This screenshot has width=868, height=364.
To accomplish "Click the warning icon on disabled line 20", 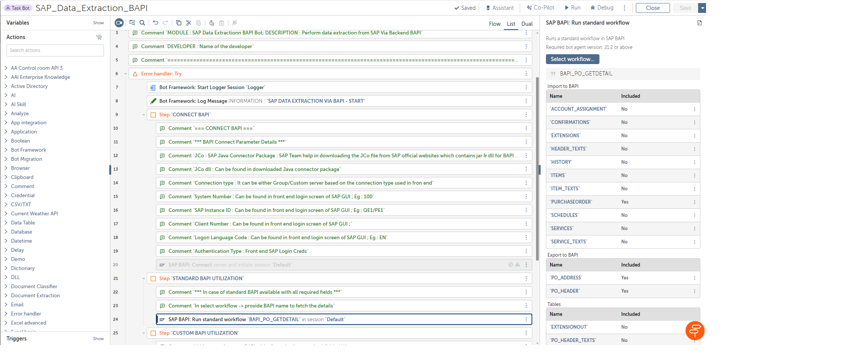I will pos(517,265).
